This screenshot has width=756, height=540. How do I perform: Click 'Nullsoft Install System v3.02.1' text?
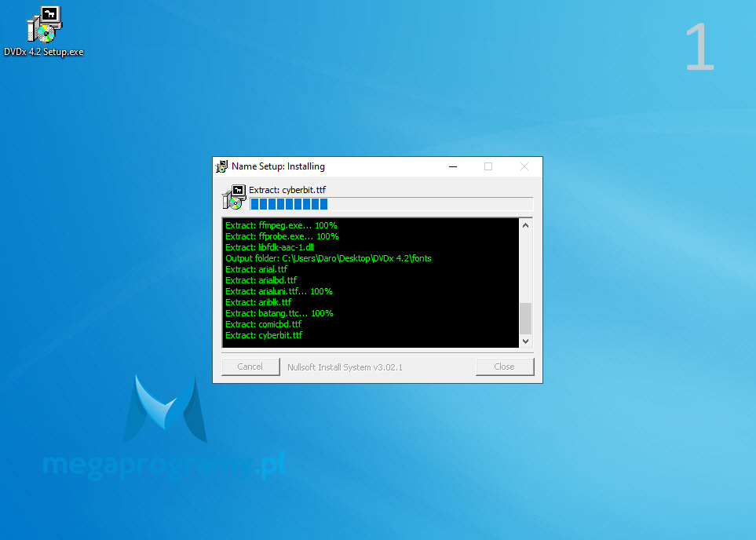(345, 367)
